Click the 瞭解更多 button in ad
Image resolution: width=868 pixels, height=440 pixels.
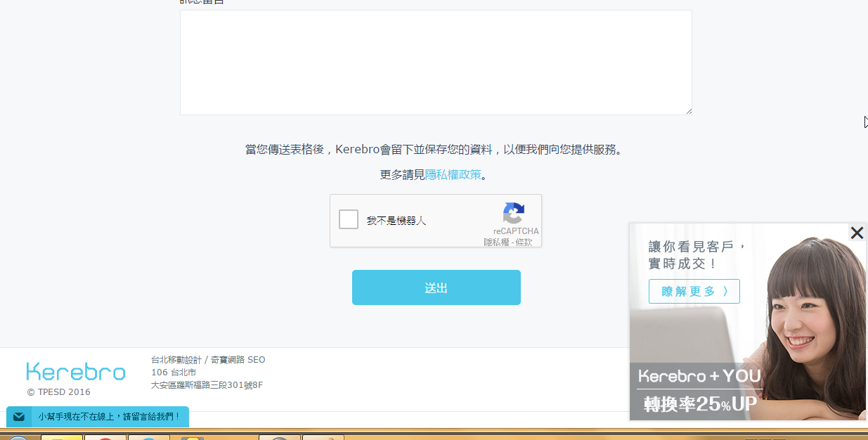coord(694,291)
